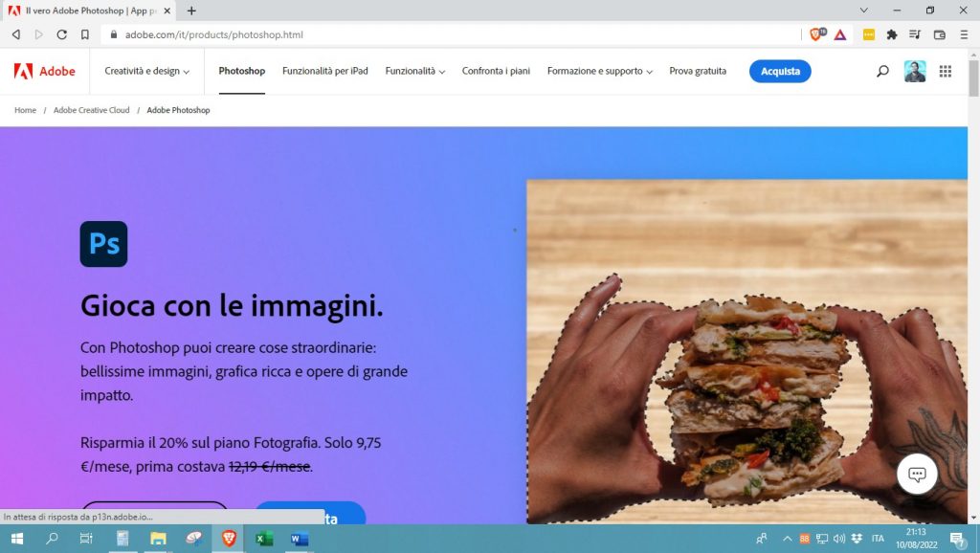Launch Excel from the Windows taskbar

click(x=263, y=540)
